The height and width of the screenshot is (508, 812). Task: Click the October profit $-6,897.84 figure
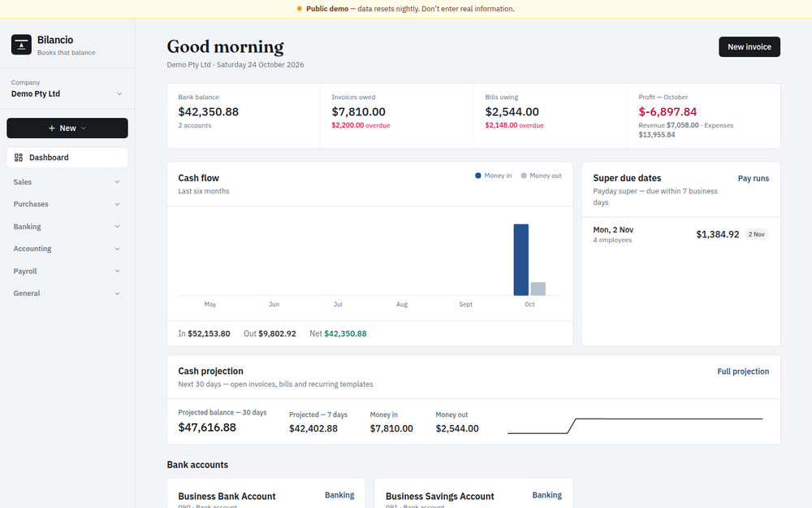pyautogui.click(x=667, y=112)
